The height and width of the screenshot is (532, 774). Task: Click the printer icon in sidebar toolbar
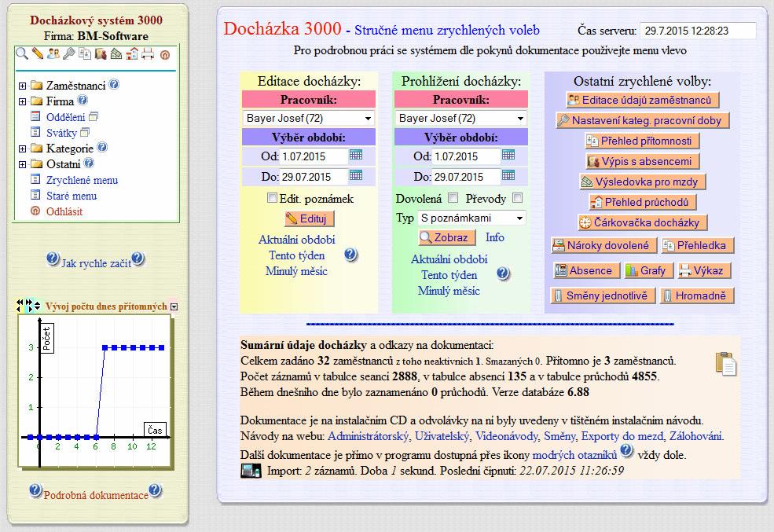point(148,53)
